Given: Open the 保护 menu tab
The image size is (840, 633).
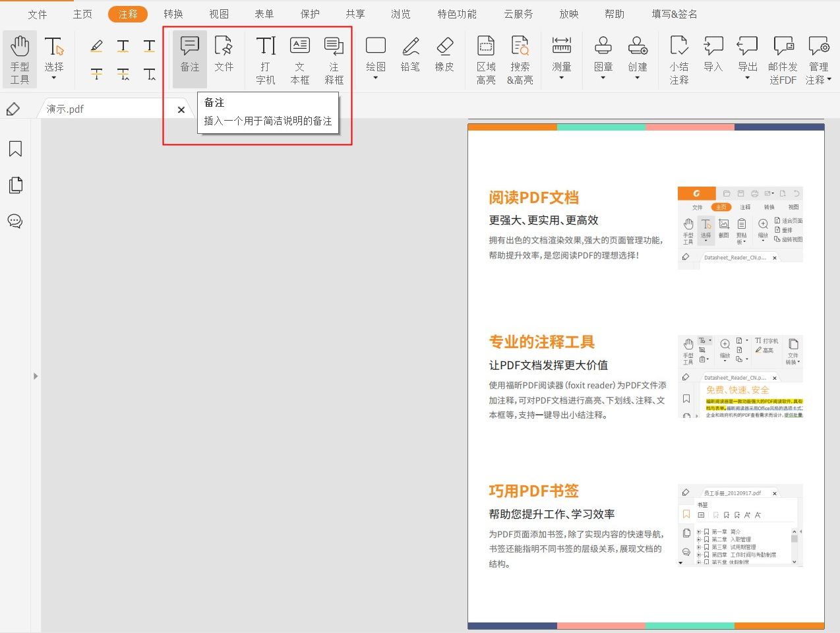Looking at the screenshot, I should (x=309, y=13).
